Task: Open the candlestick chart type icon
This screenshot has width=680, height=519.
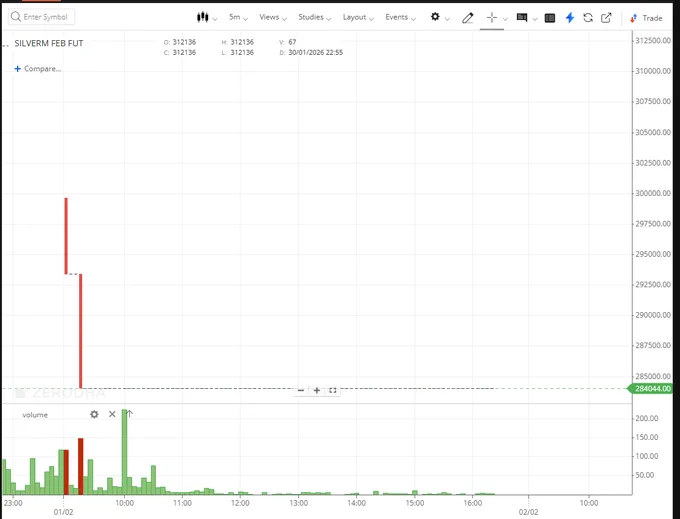Action: (x=202, y=17)
